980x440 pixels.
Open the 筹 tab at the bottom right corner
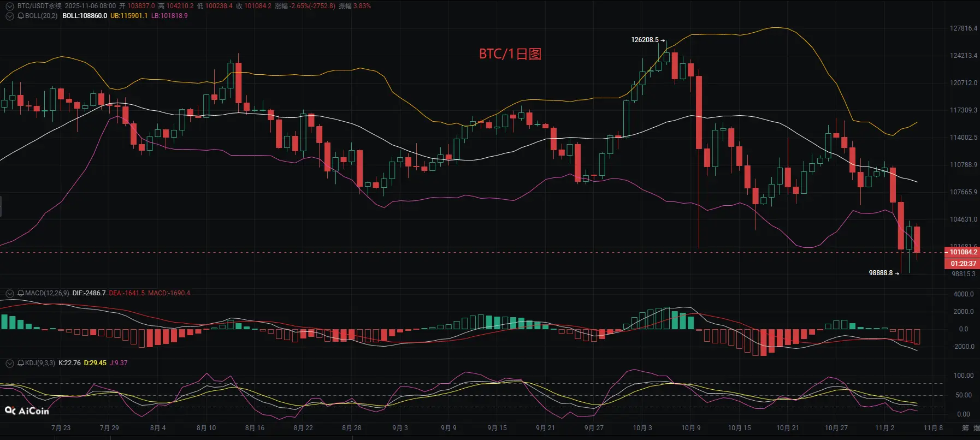tap(965, 428)
